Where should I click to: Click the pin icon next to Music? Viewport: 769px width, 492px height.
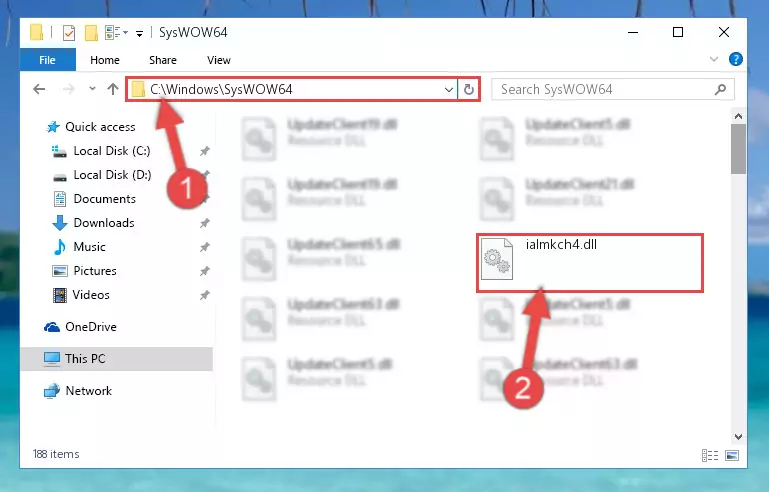click(205, 247)
